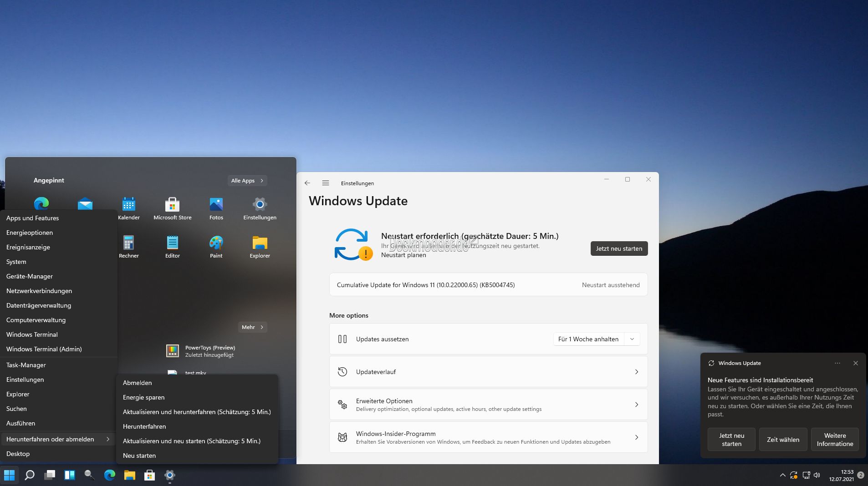
Task: Select Computerverwaltung from menu
Action: click(x=58, y=320)
